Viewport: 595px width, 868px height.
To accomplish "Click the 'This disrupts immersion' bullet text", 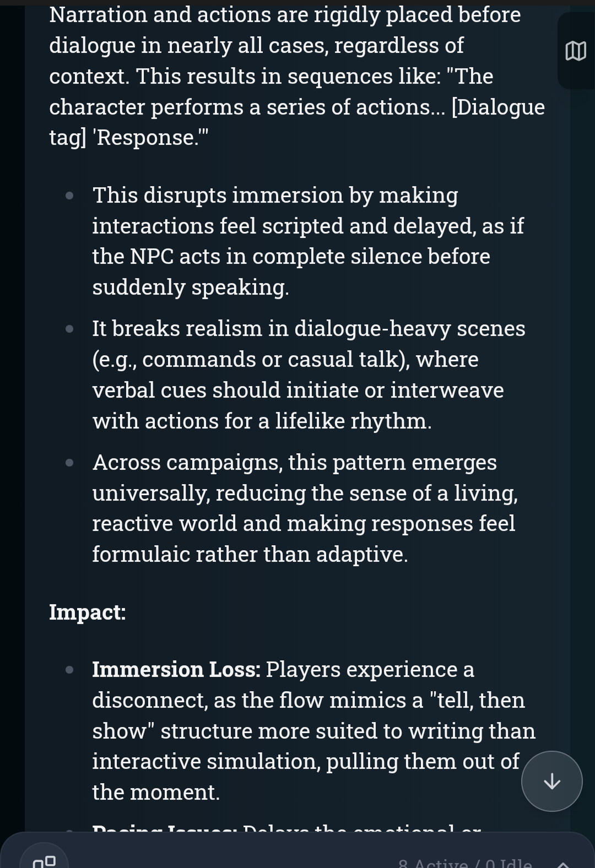I will point(308,241).
